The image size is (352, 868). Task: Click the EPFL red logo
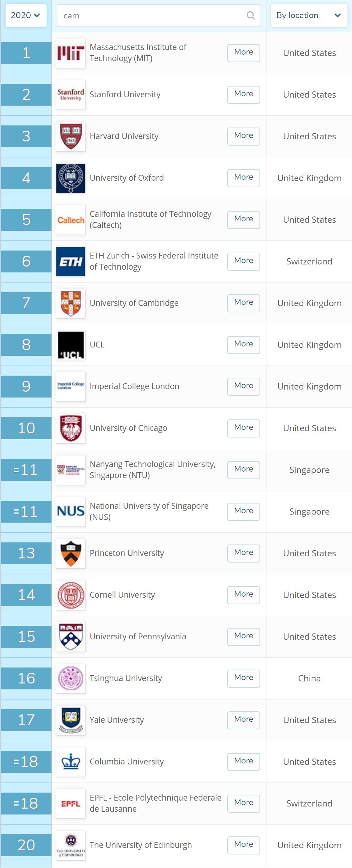71,804
